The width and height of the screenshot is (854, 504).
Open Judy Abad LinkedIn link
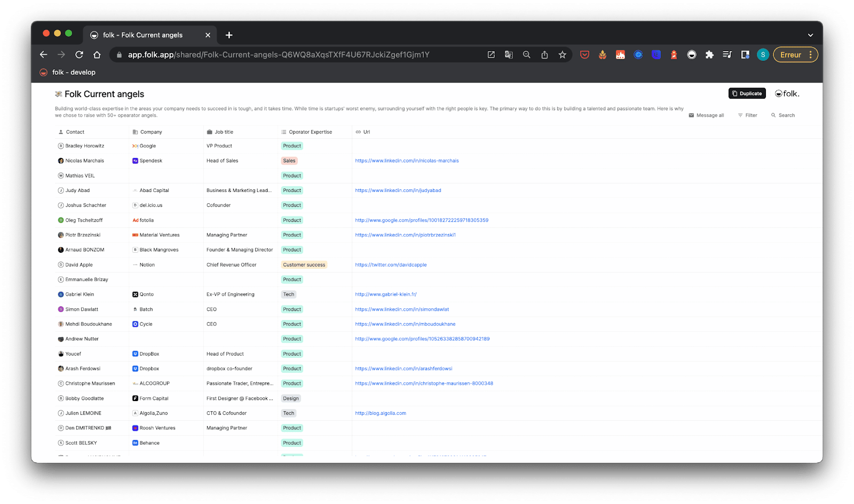(398, 190)
